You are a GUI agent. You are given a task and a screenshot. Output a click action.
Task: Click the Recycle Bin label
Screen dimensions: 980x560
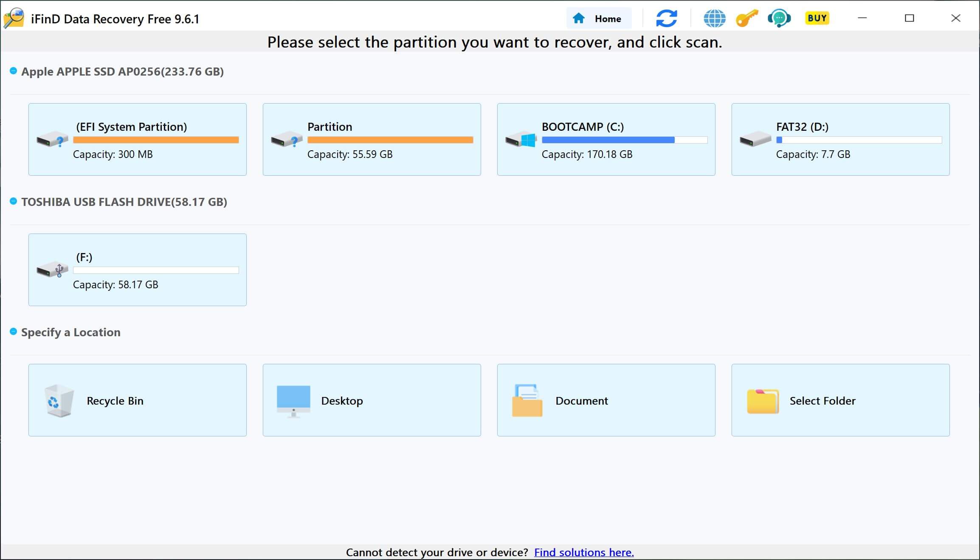[x=115, y=400]
